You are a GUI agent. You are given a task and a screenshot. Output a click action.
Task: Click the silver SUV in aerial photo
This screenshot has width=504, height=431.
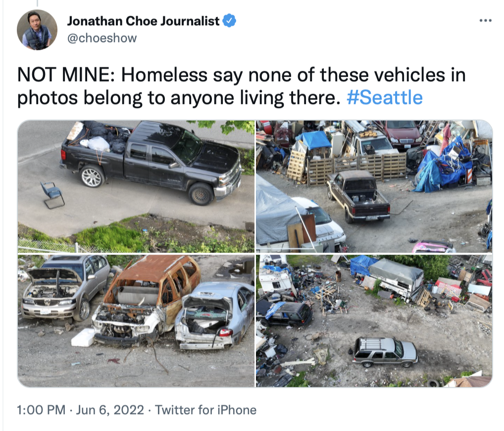(x=385, y=352)
